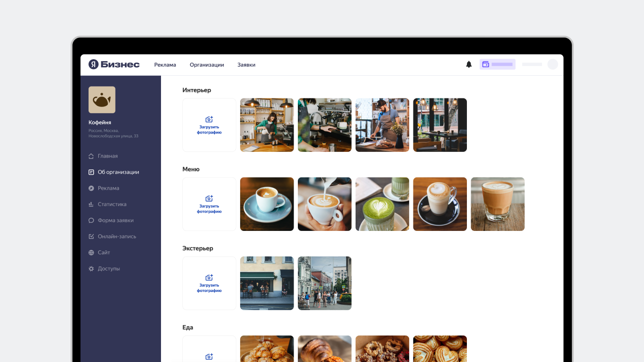Screen dimensions: 644x362
Task: Open menu photo of green matcha latte
Action: point(383,204)
